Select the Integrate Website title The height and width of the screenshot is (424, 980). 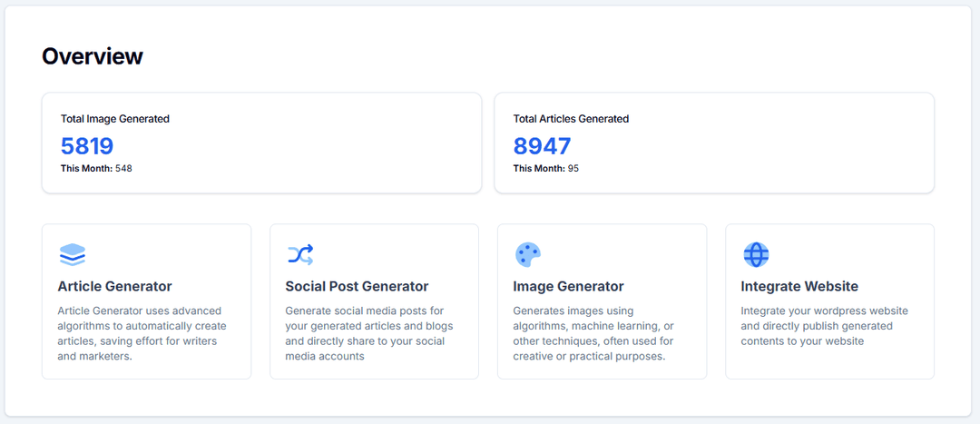pos(799,287)
